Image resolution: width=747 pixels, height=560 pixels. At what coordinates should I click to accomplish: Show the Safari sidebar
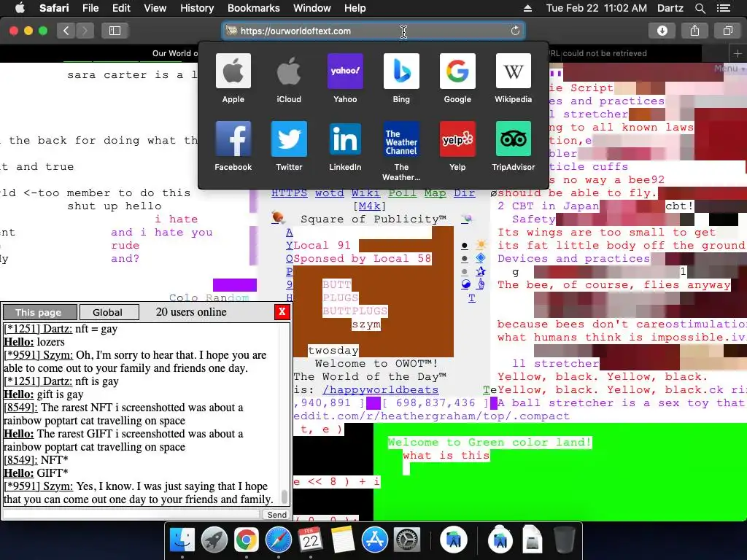point(115,31)
